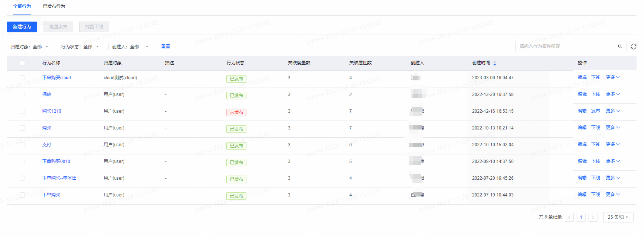Open the 下单购买0810 behavior link
The height and width of the screenshot is (237, 644).
56,161
